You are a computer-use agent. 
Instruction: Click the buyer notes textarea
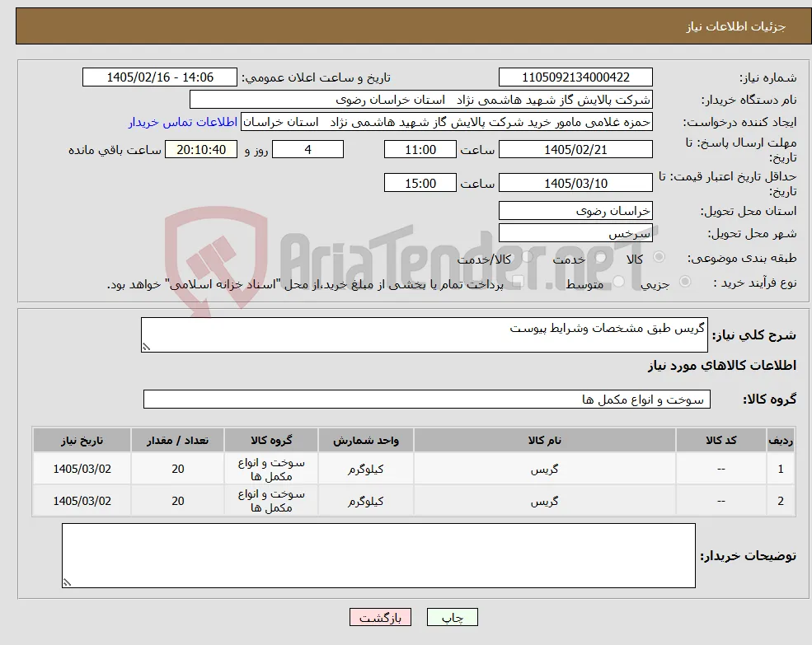tap(378, 555)
